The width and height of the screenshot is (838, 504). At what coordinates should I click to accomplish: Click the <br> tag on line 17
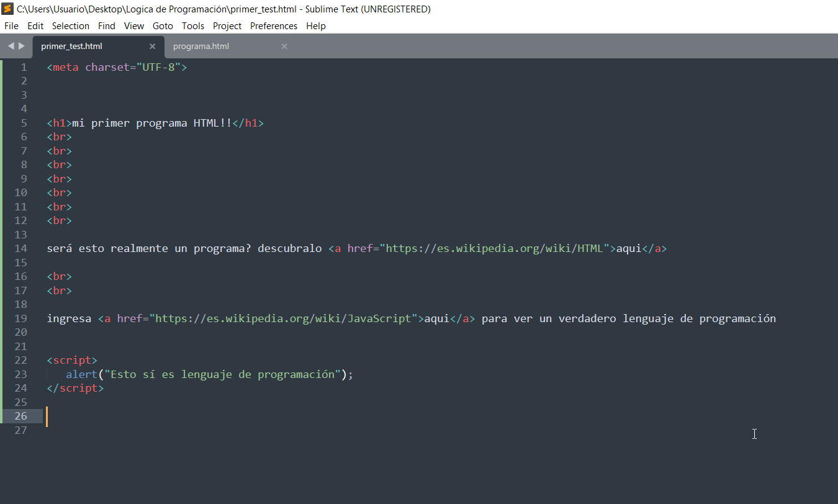(x=60, y=290)
